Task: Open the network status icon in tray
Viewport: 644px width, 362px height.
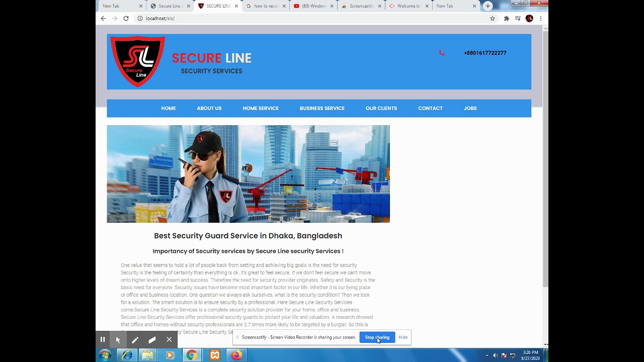Action: 513,355
